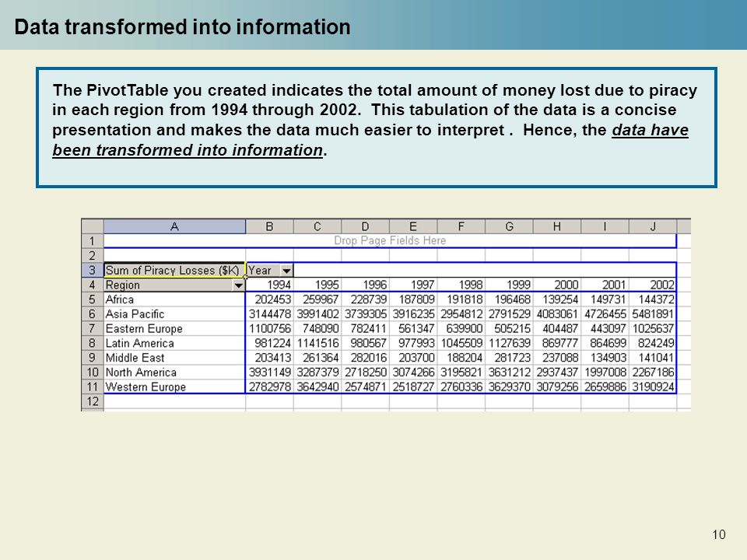Click the 1996 year column label
Viewport: 747px width, 560px height.
pos(366,285)
